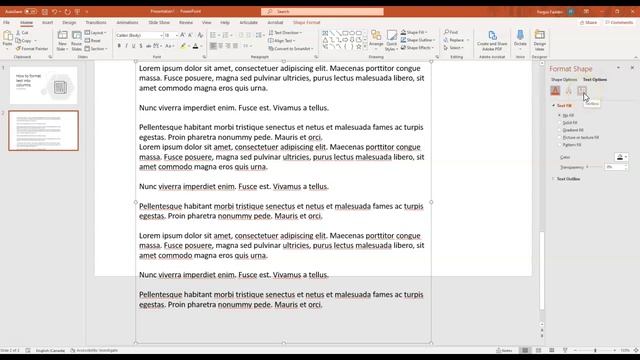Select No fill radio option
Image resolution: width=640 pixels, height=360 pixels.
click(566, 116)
